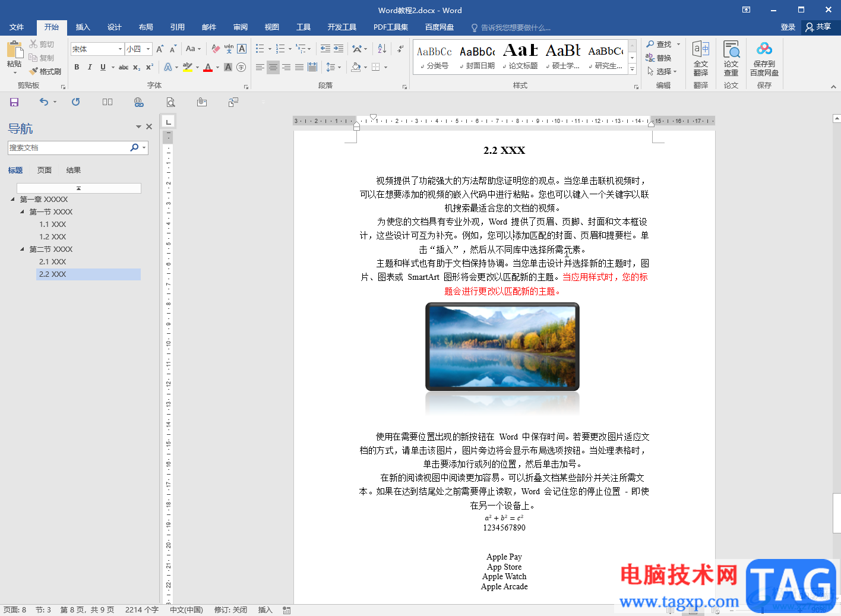Image resolution: width=841 pixels, height=616 pixels.
Task: Apply the subscript x₂ icon
Action: click(137, 67)
